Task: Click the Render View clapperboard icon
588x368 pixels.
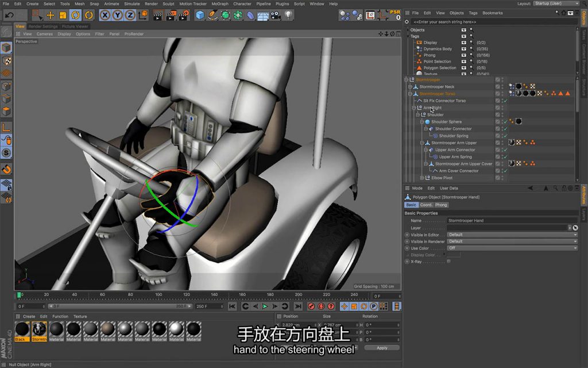Action: coord(158,16)
